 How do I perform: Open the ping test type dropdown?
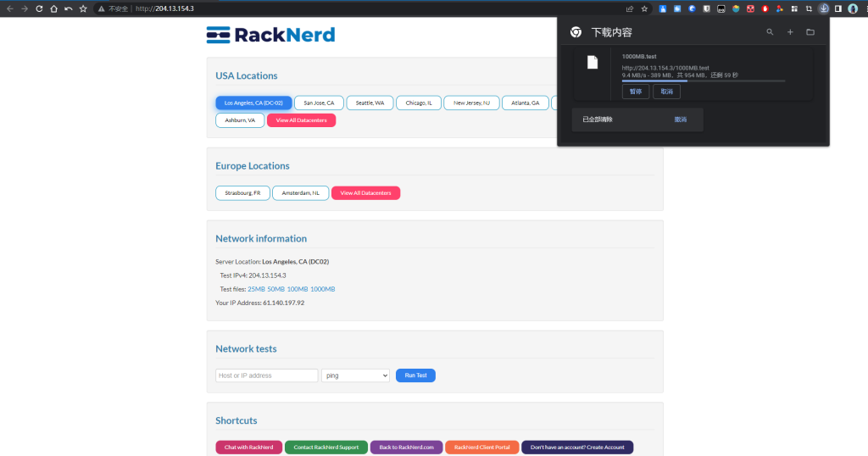point(355,375)
